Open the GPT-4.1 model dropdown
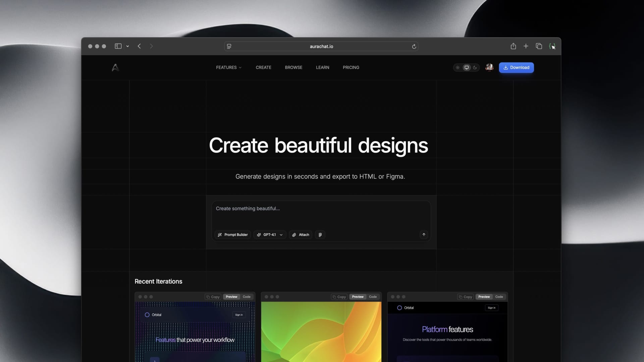The image size is (644, 362). pyautogui.click(x=270, y=235)
